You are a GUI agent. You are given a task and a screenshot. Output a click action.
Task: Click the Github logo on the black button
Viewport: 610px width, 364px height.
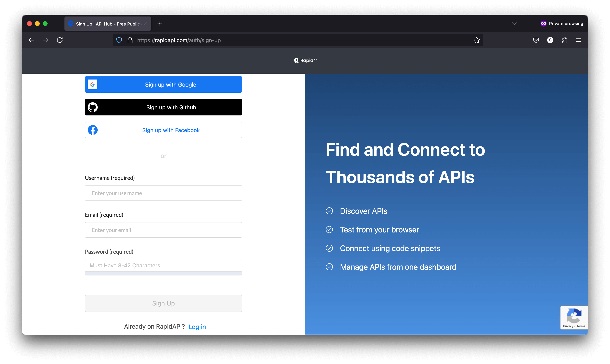93,107
